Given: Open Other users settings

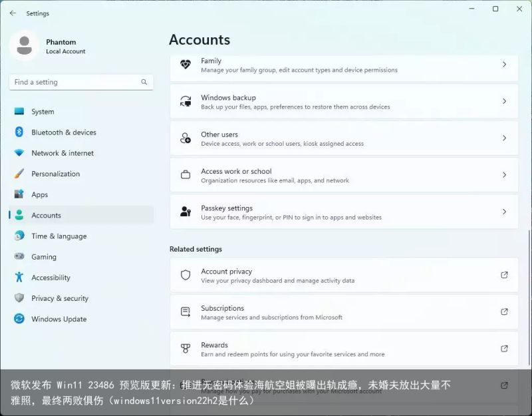Looking at the screenshot, I should 344,138.
